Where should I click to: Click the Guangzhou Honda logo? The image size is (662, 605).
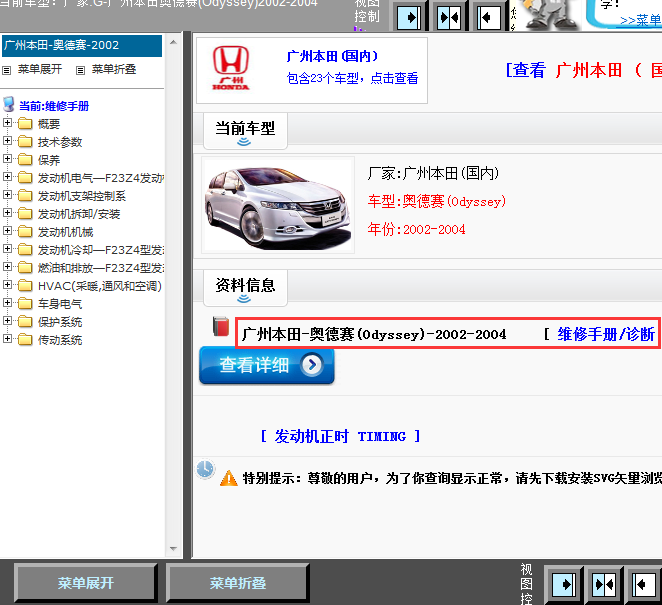coord(231,68)
